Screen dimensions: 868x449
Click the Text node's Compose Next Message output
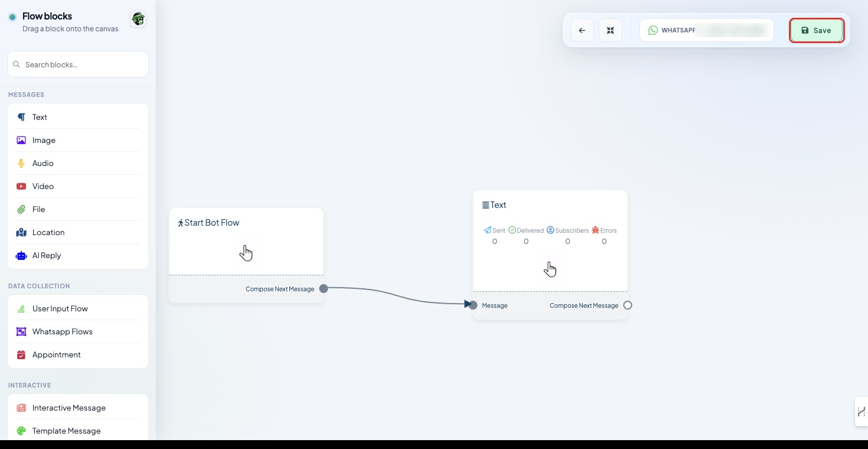[x=628, y=305]
